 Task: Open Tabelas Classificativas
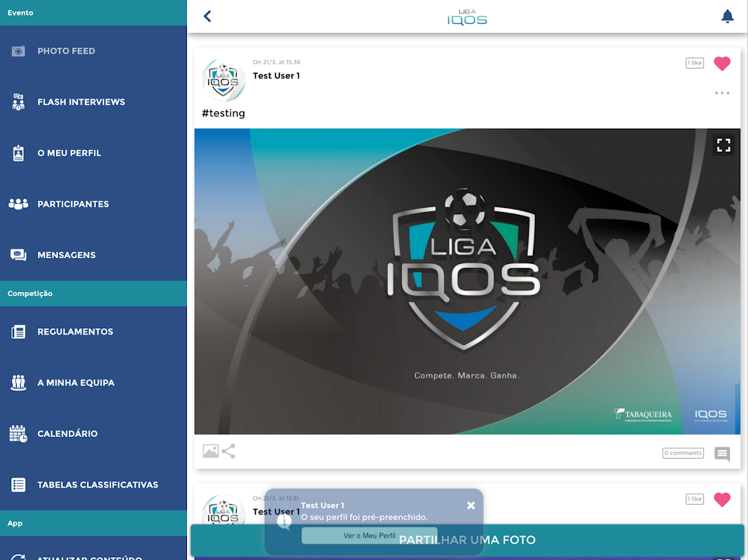click(x=93, y=484)
